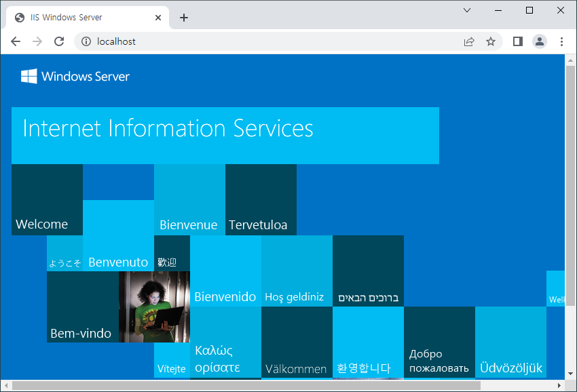
Task: Click the Hoş geldiniz tile
Action: click(x=297, y=271)
